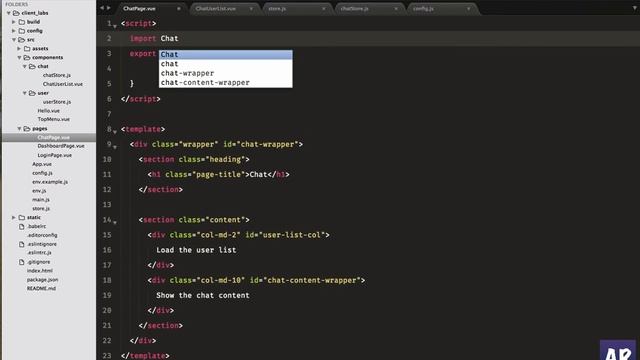Viewport: 640px width, 360px height.
Task: Open env.js in the sidebar
Action: (39, 191)
